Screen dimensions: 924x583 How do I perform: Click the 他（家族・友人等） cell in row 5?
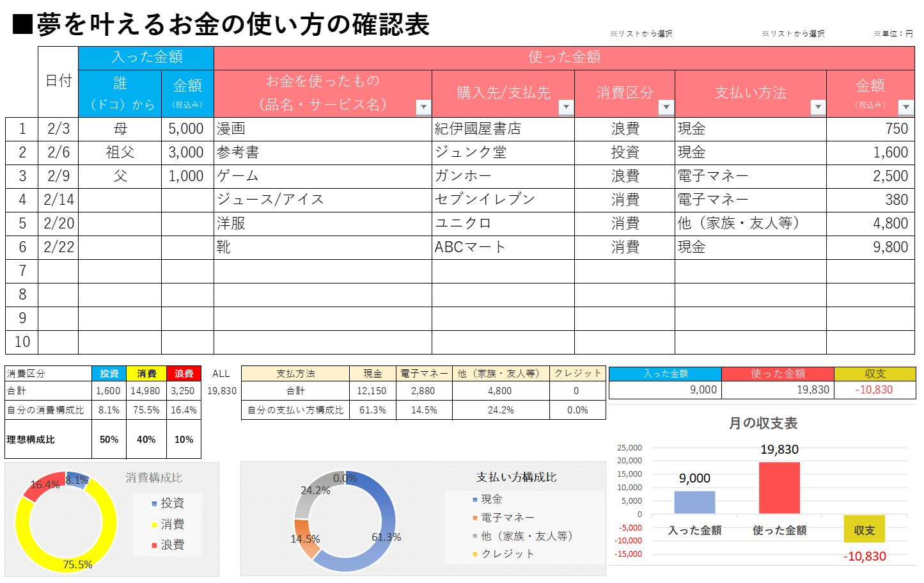click(x=750, y=223)
